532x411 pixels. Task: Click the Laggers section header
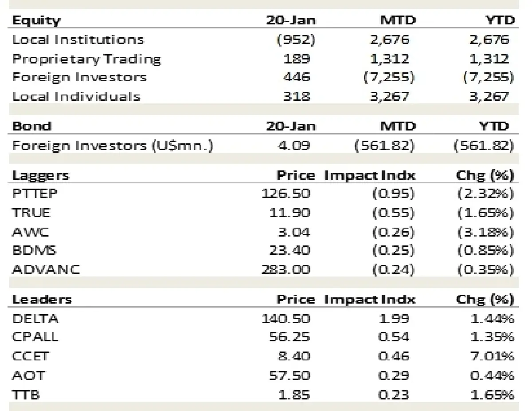pyautogui.click(x=41, y=175)
